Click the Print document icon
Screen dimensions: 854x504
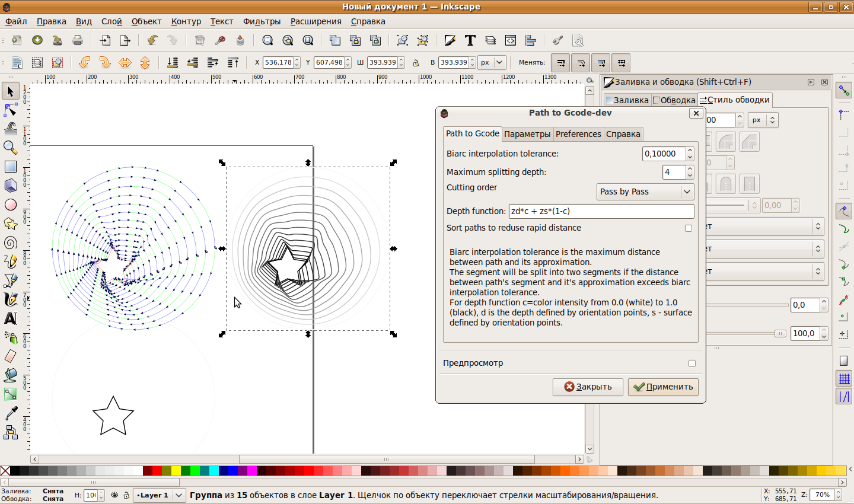pos(78,40)
